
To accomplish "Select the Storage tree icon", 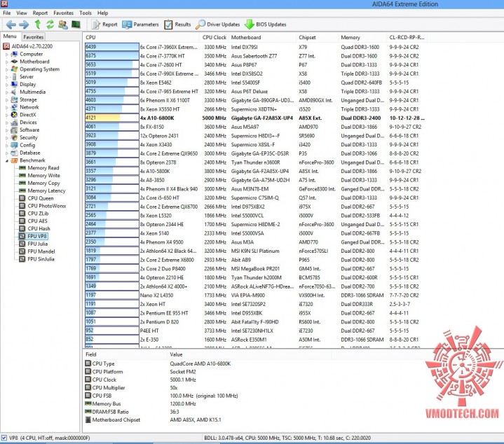I will pyautogui.click(x=14, y=99).
